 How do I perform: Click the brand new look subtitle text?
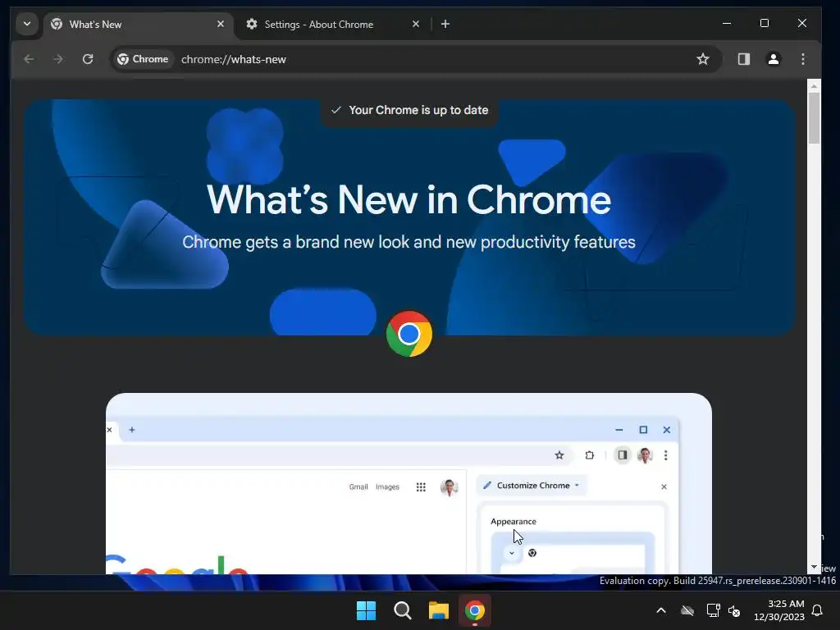pyautogui.click(x=409, y=242)
